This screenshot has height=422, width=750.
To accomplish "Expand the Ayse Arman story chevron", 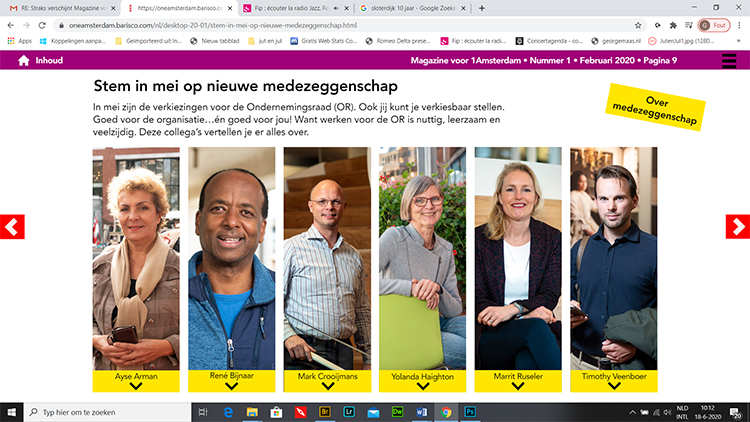I will [x=136, y=386].
